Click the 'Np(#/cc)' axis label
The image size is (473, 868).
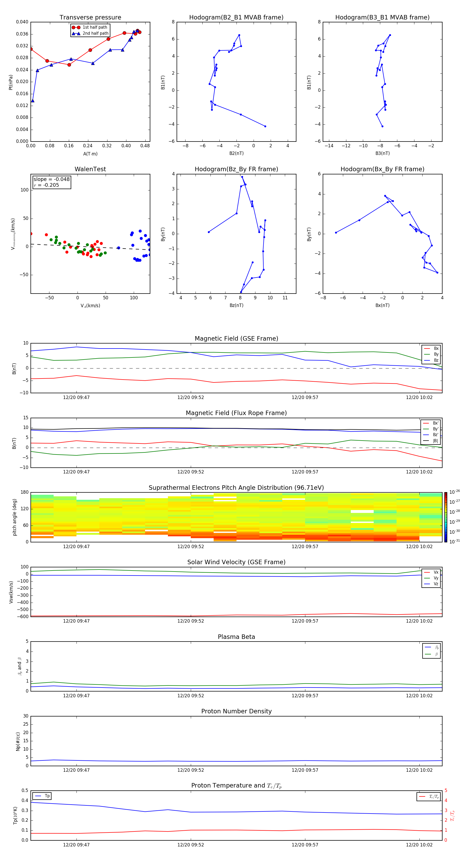pyautogui.click(x=18, y=741)
